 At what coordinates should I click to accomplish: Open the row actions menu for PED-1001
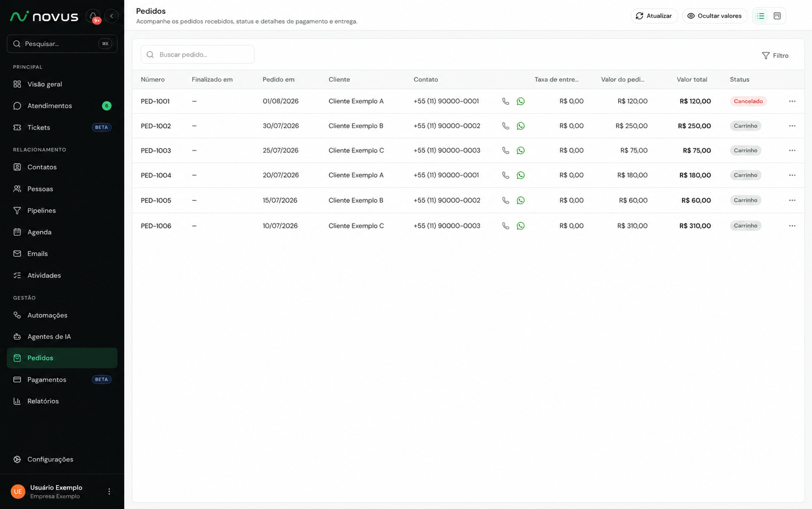[792, 101]
